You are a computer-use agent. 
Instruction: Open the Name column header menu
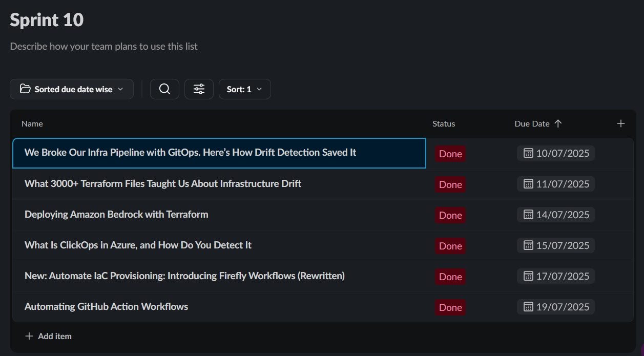click(x=32, y=123)
